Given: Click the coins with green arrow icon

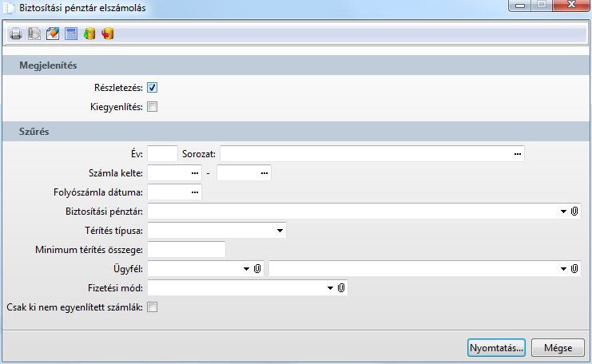Looking at the screenshot, I should (89, 34).
